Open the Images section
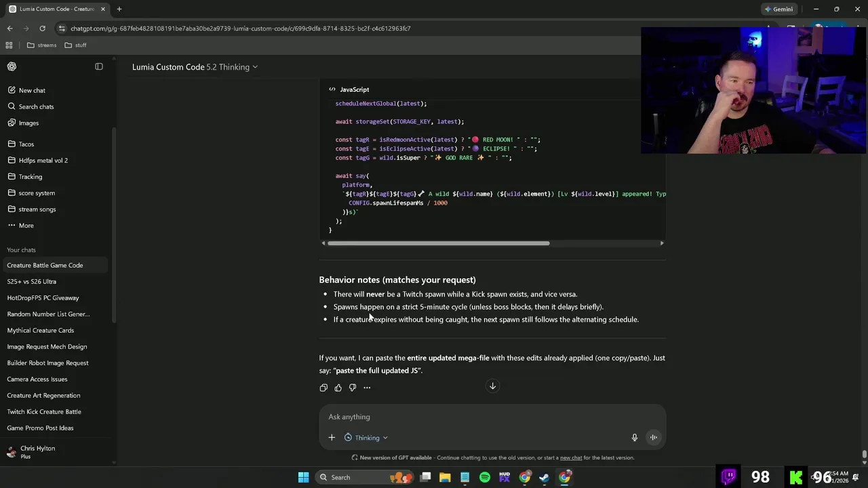 28,123
